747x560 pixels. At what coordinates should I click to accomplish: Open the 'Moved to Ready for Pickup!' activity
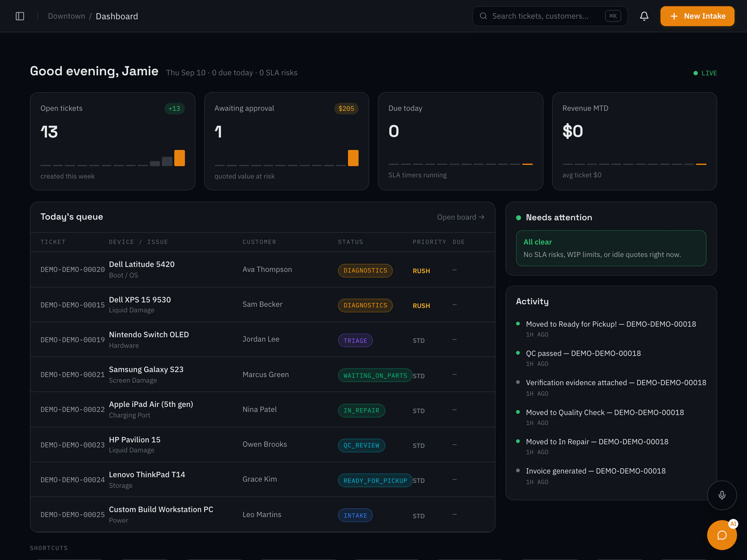click(x=611, y=329)
